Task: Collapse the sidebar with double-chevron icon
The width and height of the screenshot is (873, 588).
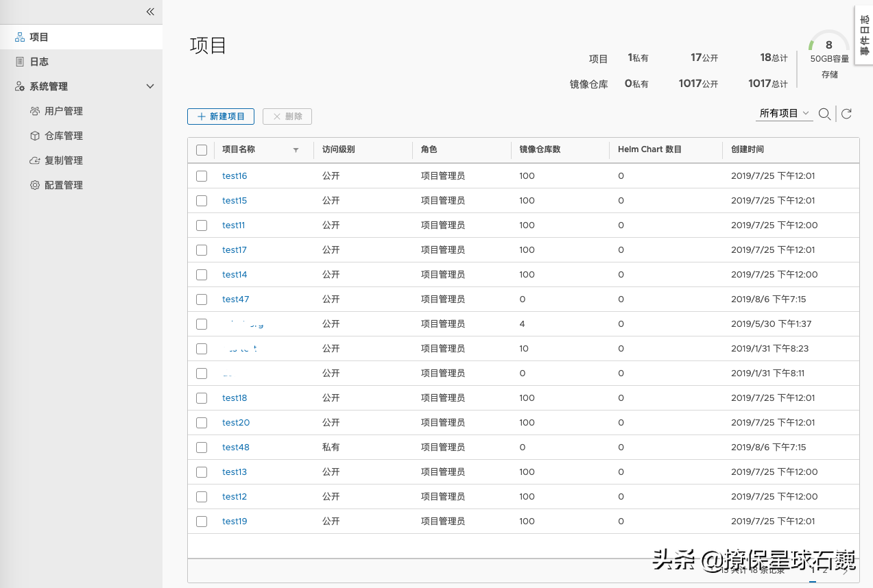Action: pos(150,12)
